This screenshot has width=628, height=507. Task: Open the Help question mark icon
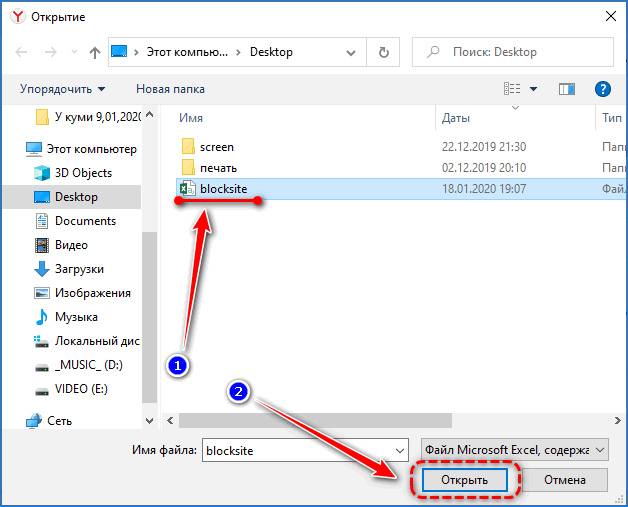click(x=602, y=89)
